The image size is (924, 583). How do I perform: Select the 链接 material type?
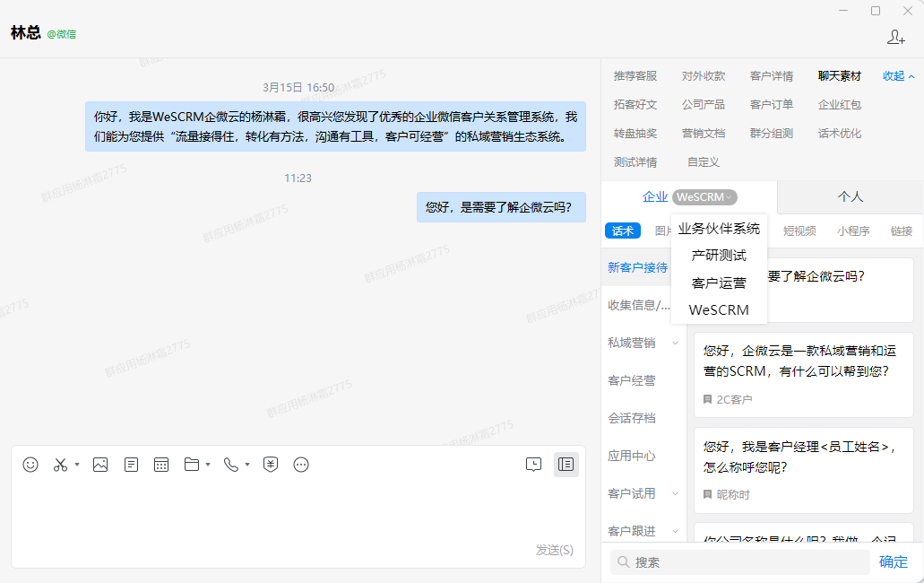902,231
